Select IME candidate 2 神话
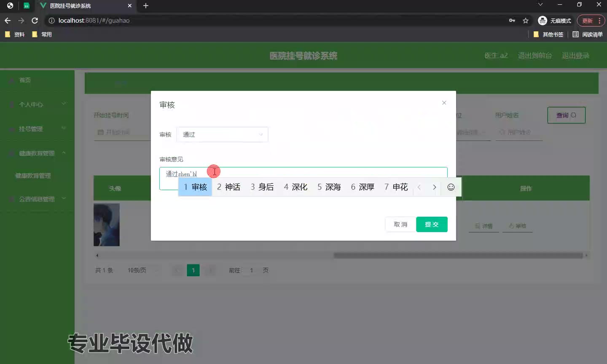This screenshot has width=607, height=364. 228,187
